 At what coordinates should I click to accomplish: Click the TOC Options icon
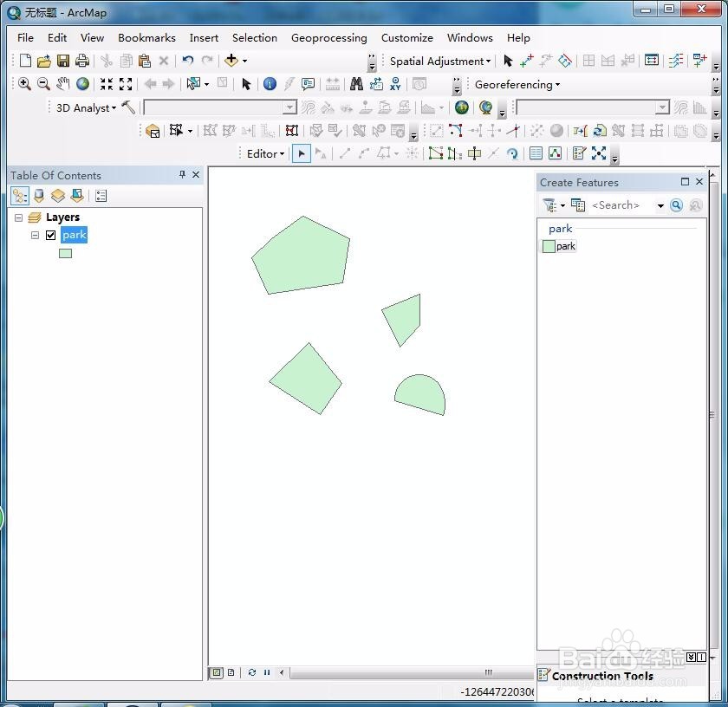101,196
